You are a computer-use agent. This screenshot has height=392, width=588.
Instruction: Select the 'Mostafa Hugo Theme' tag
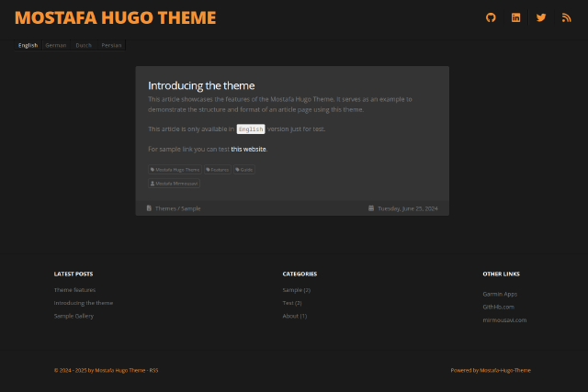(175, 170)
